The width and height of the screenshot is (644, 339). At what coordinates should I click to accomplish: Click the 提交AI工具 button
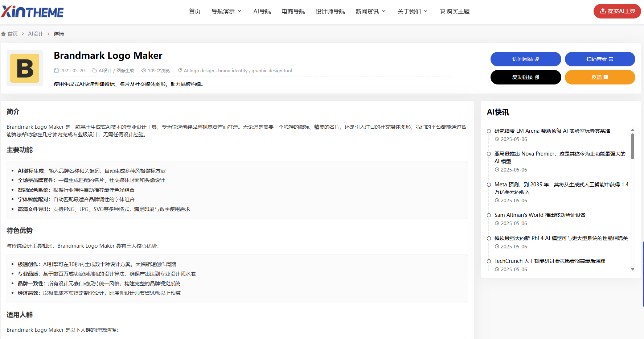coord(617,11)
